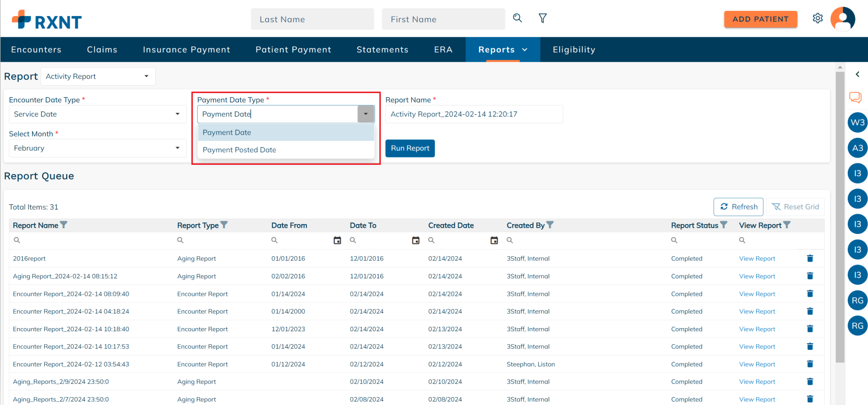868x405 pixels.
Task: Open the chat messages icon in sidebar
Action: pos(855,97)
